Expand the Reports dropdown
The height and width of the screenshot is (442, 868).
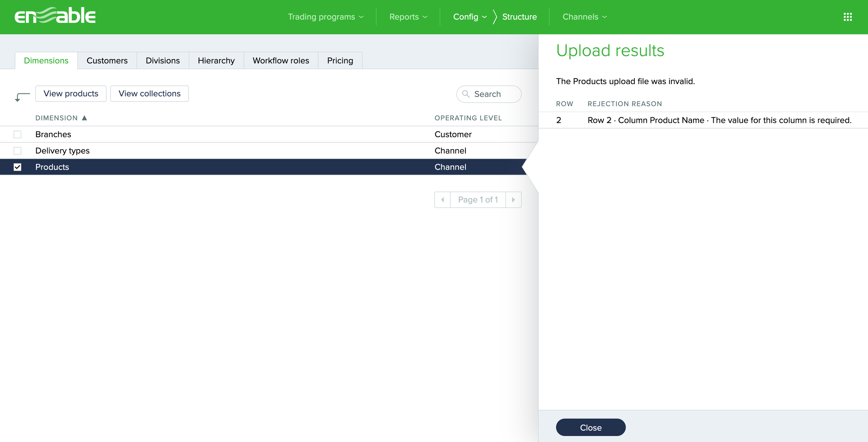click(408, 17)
